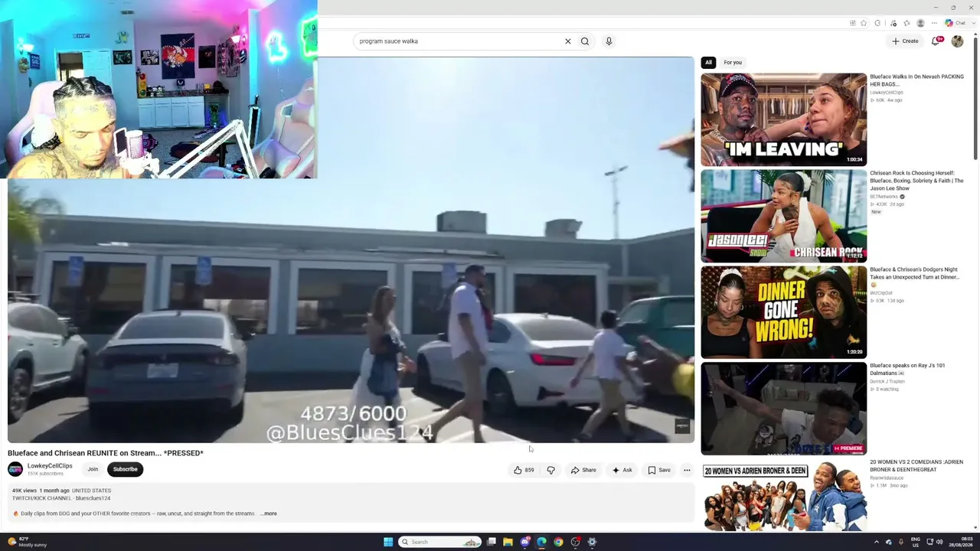Click the WizClipOut channel name
Viewport: 980px width, 551px height.
point(882,293)
